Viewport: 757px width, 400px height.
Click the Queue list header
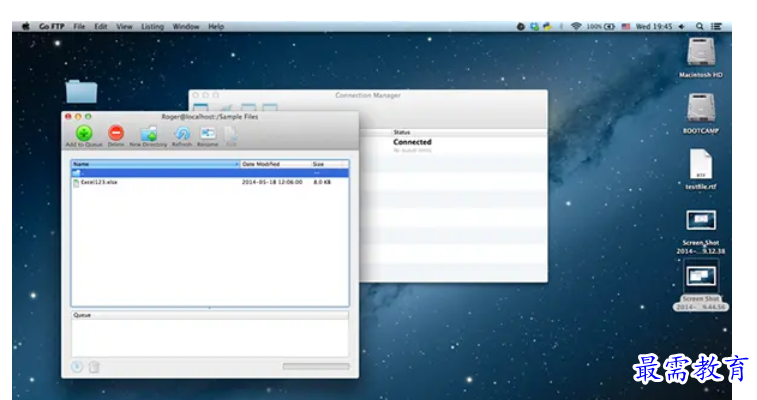(x=210, y=315)
